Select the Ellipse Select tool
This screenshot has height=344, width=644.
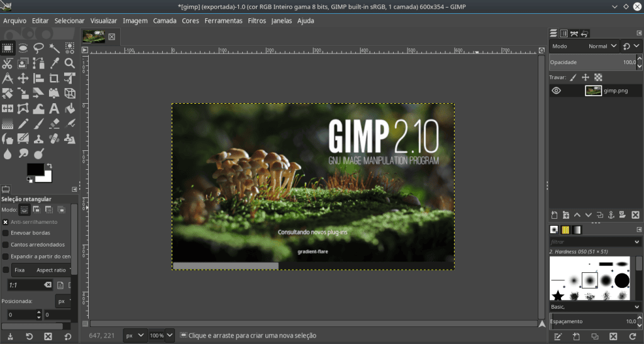tap(23, 48)
